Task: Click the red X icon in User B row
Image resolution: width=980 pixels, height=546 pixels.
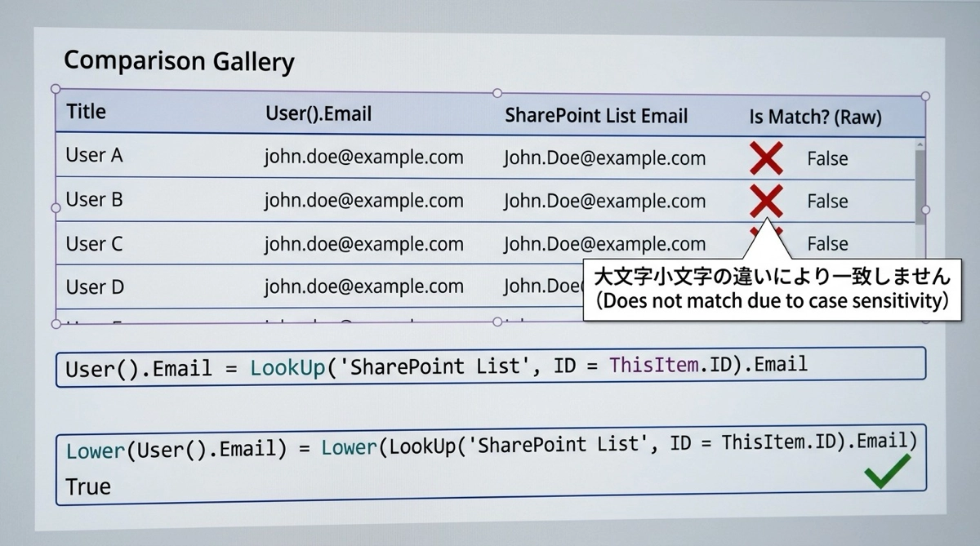Action: (x=766, y=200)
